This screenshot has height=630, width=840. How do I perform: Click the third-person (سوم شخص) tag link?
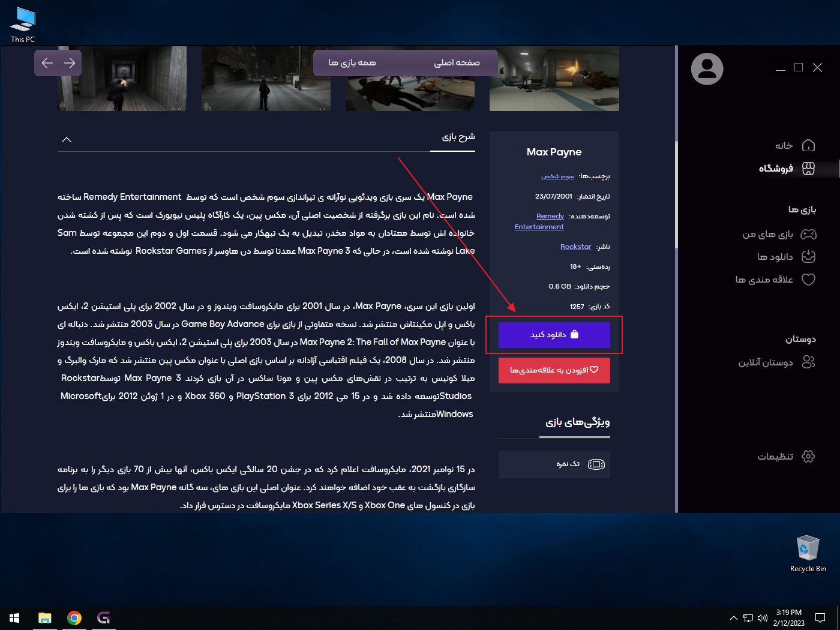(x=557, y=176)
